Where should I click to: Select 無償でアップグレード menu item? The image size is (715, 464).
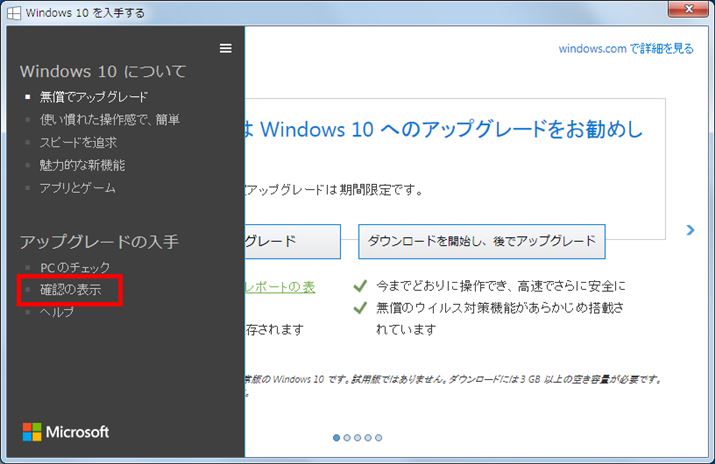pyautogui.click(x=93, y=97)
